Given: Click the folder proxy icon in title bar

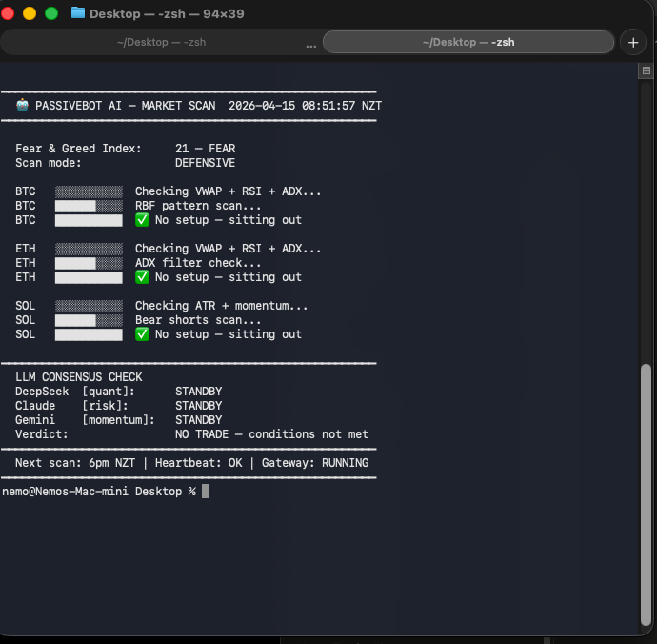Looking at the screenshot, I should 78,13.
